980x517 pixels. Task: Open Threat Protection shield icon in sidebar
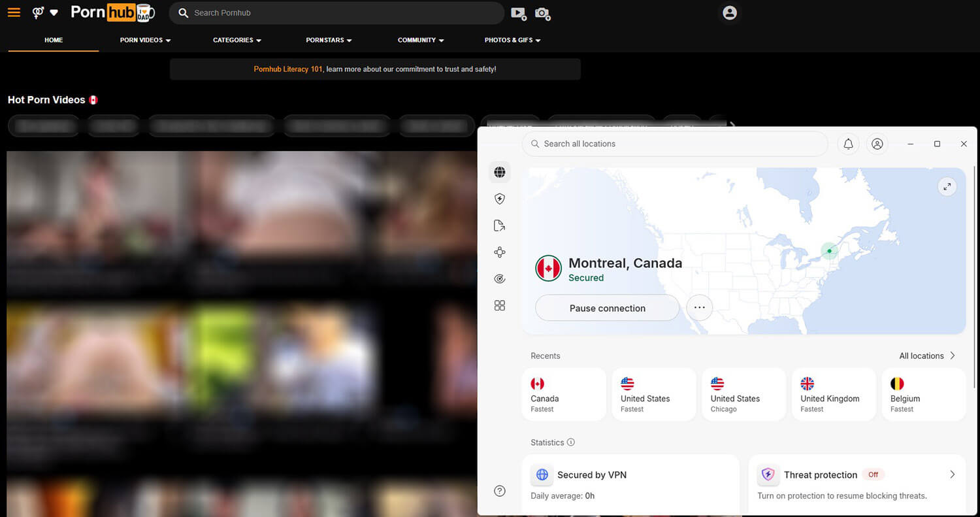tap(500, 199)
